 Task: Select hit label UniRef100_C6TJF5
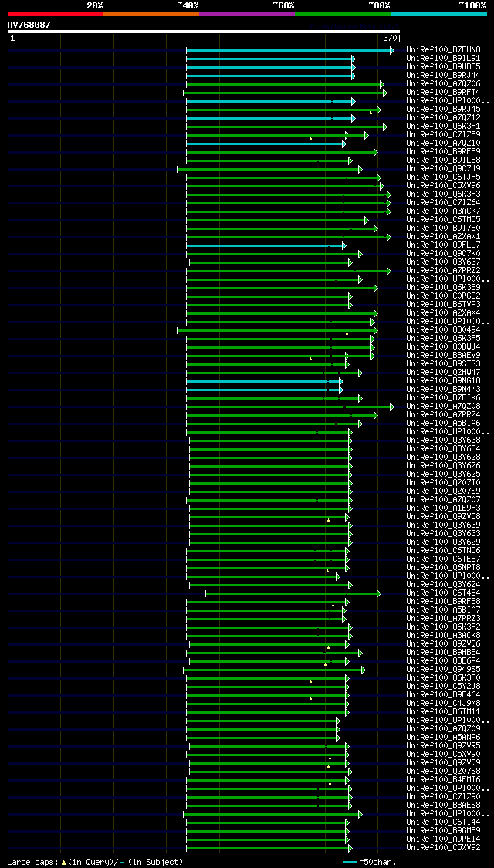(443, 177)
